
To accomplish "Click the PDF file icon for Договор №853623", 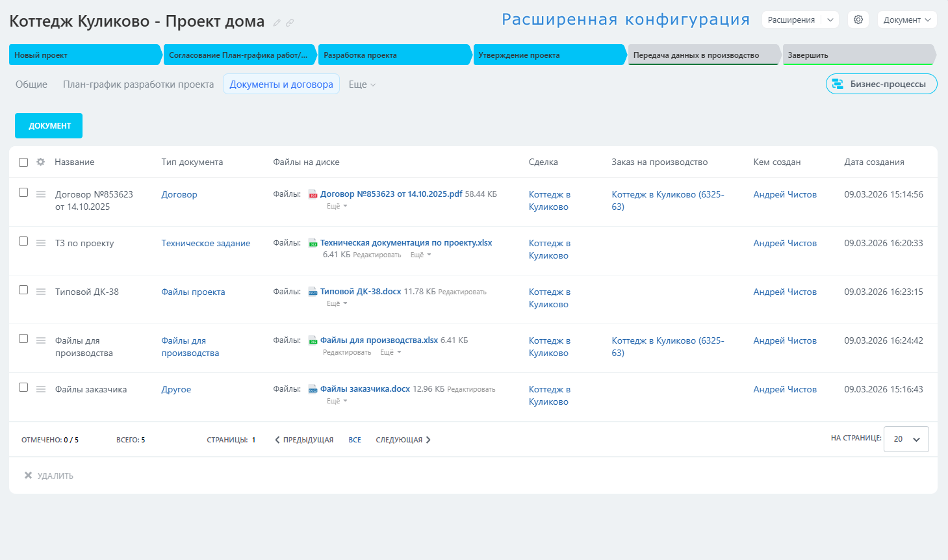I will click(313, 194).
